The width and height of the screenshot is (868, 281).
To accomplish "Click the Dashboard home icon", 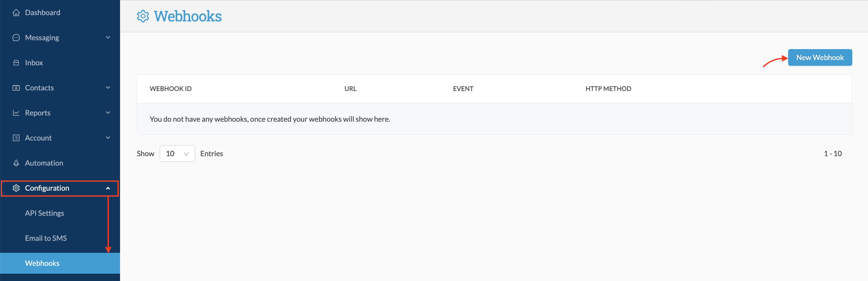I will click(x=16, y=13).
